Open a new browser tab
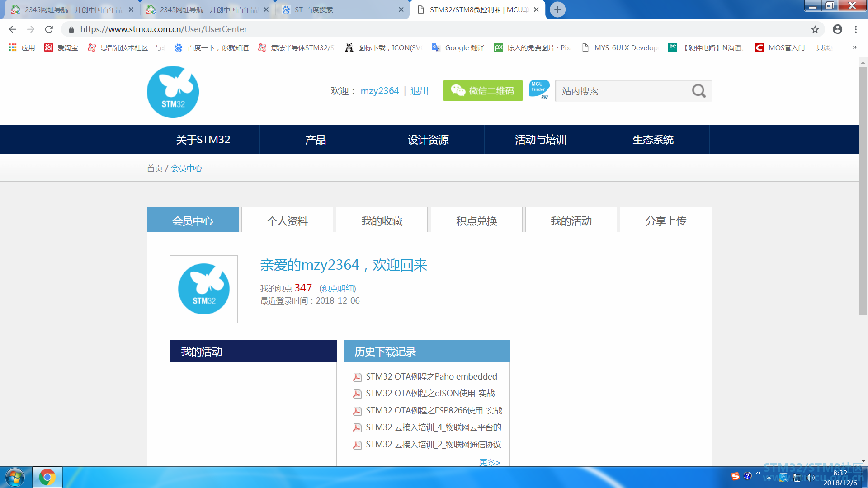 (558, 9)
